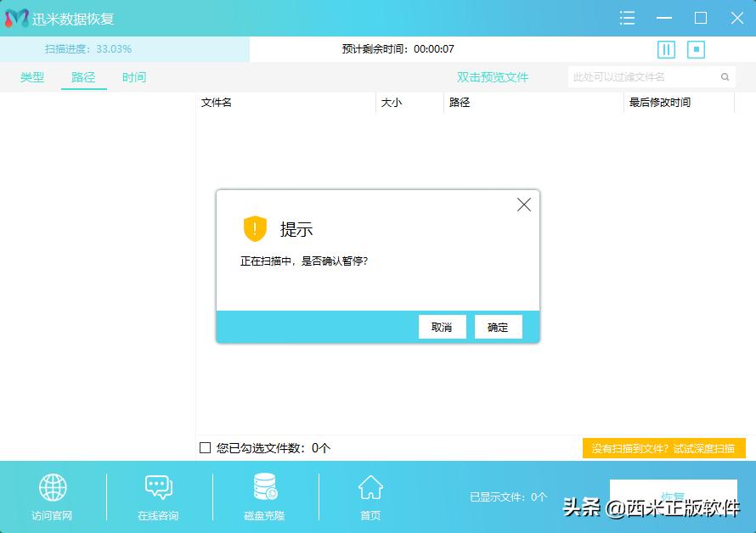Click the yellow shield warning icon in dialog

tap(255, 229)
